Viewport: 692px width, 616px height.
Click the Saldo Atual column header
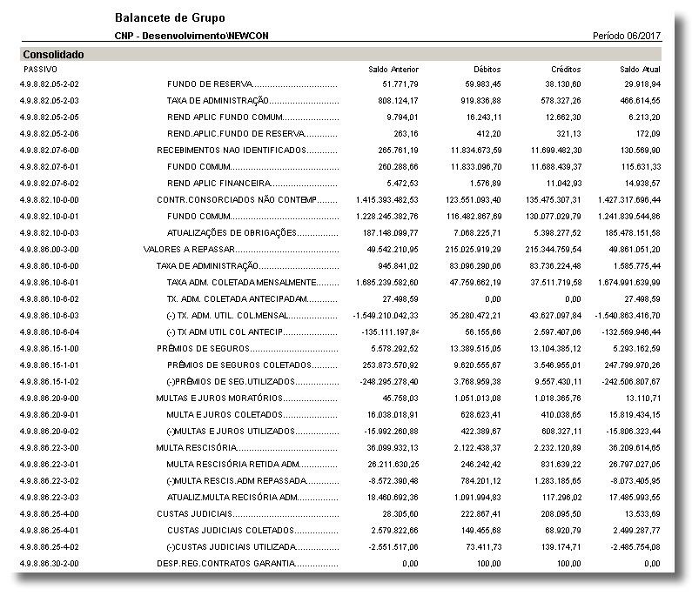tap(640, 70)
